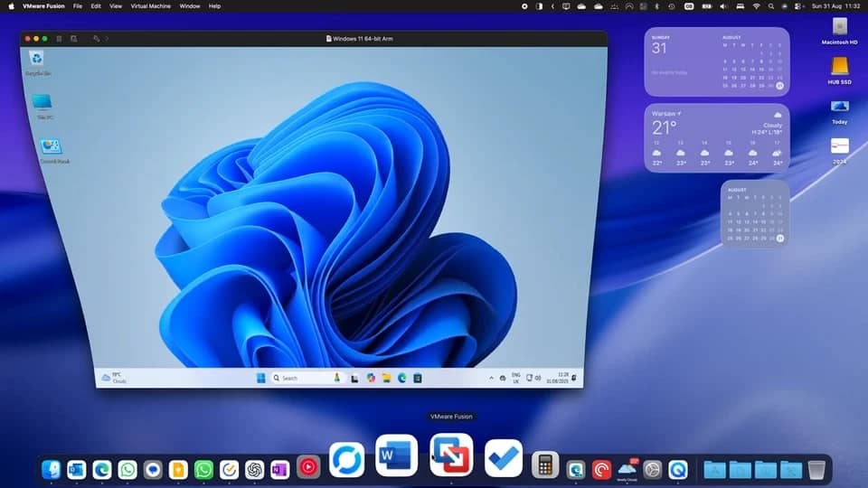Open network and volume flyout in Windows tray
The height and width of the screenshot is (488, 868).
[533, 378]
